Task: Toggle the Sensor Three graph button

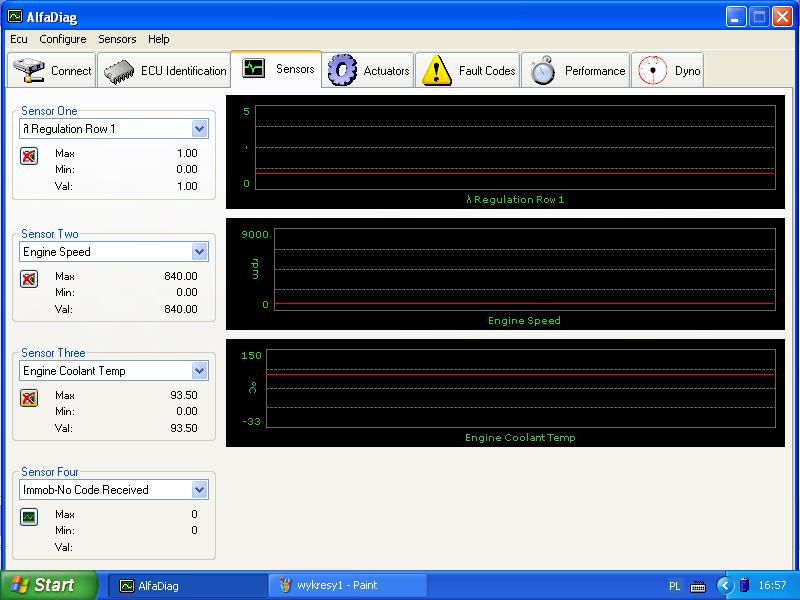Action: pyautogui.click(x=29, y=398)
